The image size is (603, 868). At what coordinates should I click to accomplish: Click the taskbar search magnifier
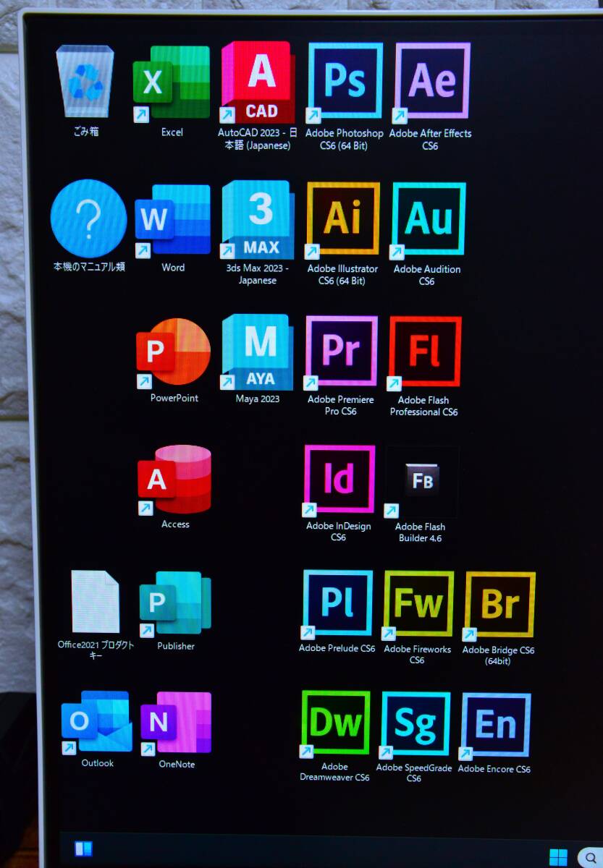pos(590,858)
